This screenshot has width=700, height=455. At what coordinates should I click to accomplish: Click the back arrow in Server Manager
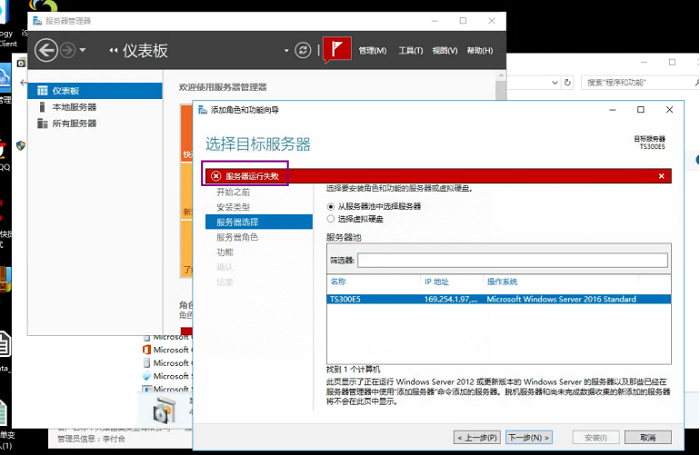(x=46, y=50)
